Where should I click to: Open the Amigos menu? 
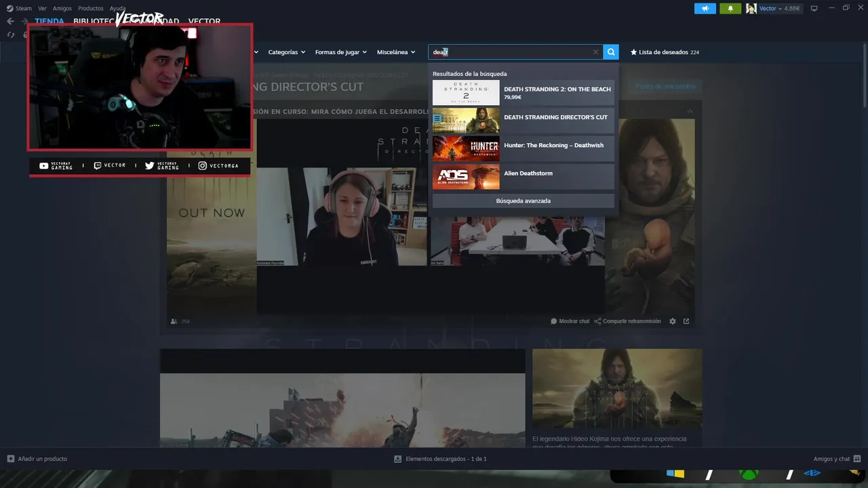click(x=62, y=8)
